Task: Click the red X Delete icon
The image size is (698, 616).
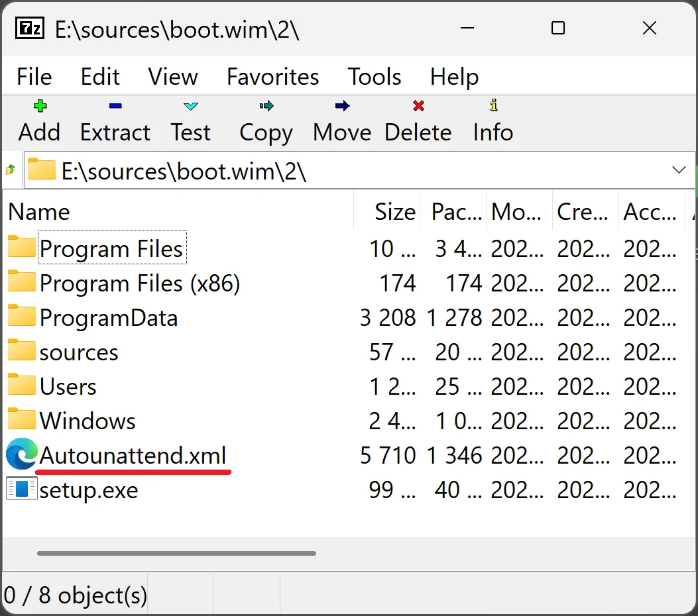Action: pyautogui.click(x=418, y=106)
